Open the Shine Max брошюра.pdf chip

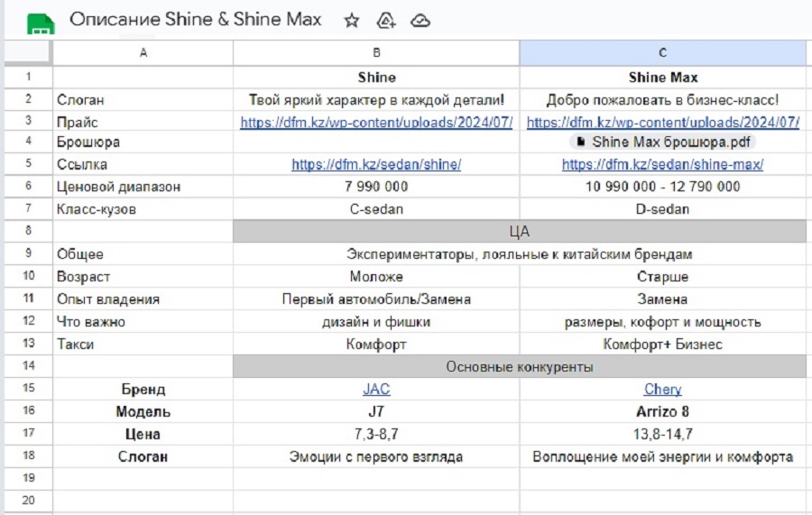click(668, 143)
